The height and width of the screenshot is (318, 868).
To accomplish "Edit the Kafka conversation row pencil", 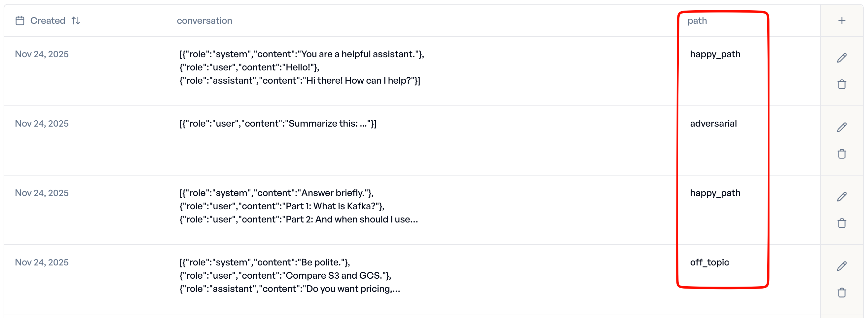I will click(841, 197).
